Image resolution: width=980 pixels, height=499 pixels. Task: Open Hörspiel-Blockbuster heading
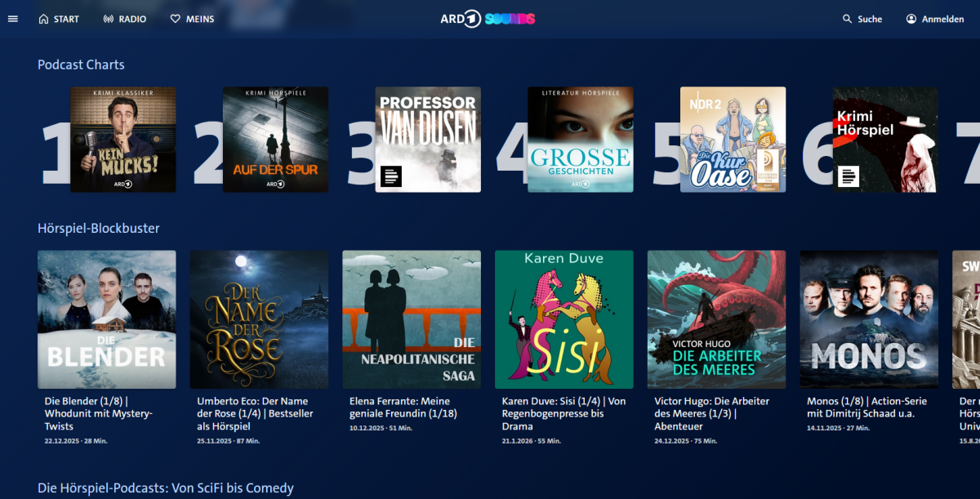pyautogui.click(x=99, y=228)
